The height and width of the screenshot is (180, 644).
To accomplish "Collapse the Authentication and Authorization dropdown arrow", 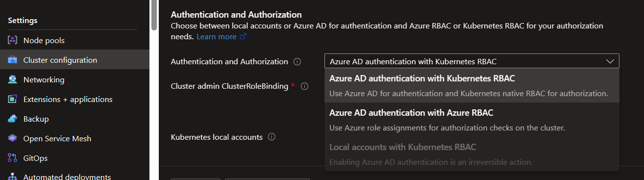I will (610, 61).
